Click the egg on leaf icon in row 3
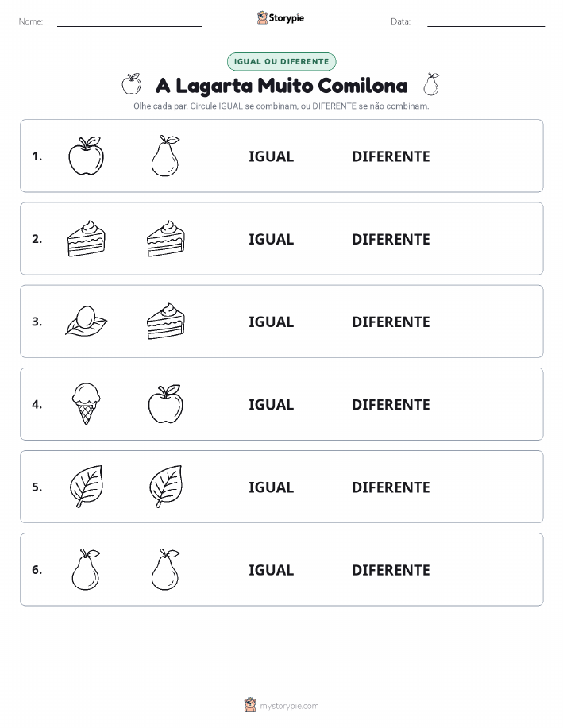 click(x=86, y=321)
